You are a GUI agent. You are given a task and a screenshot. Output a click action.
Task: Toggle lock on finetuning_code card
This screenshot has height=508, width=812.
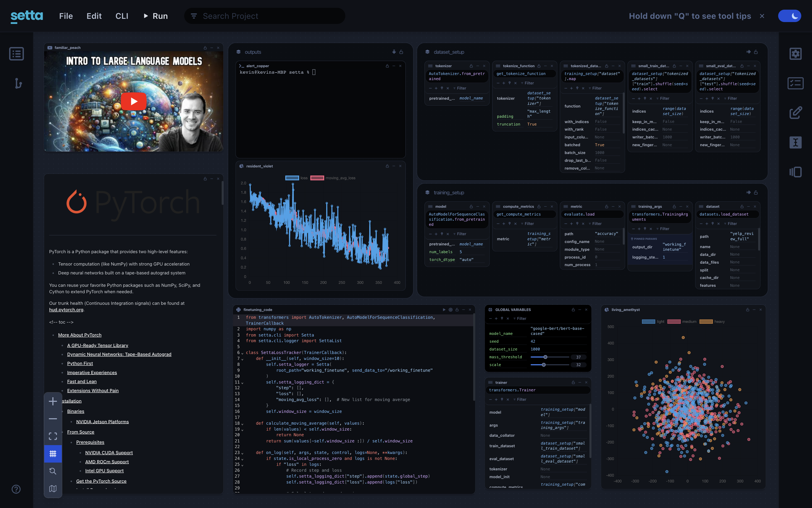pyautogui.click(x=457, y=310)
